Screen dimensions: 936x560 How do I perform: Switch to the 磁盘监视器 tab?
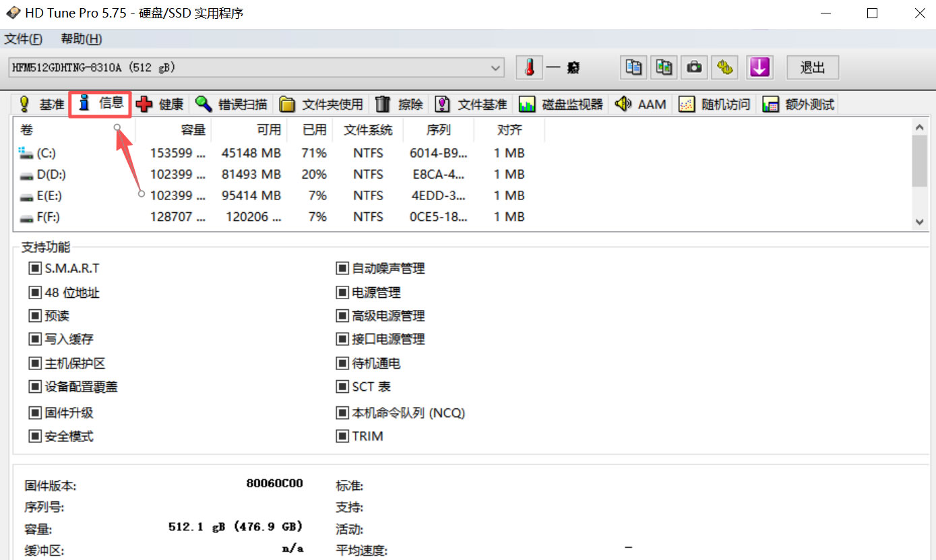pyautogui.click(x=561, y=104)
